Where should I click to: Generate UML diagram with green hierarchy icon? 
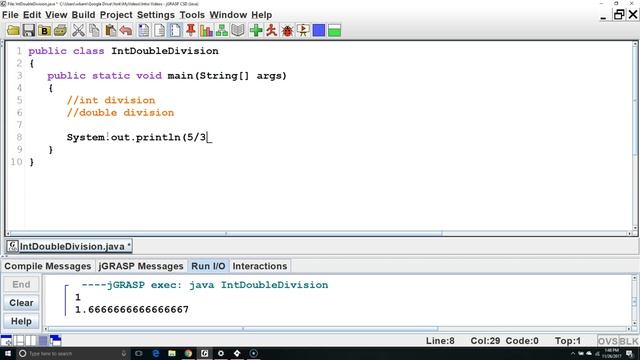tap(222, 31)
